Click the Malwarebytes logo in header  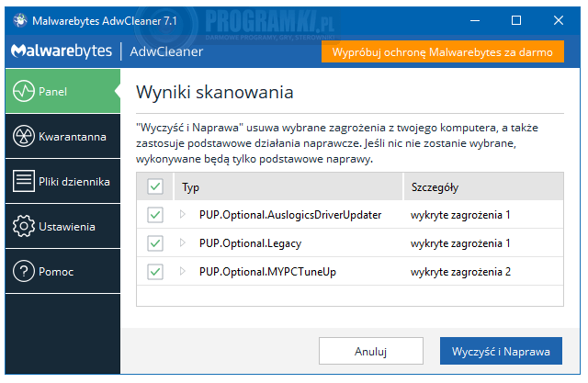point(62,51)
